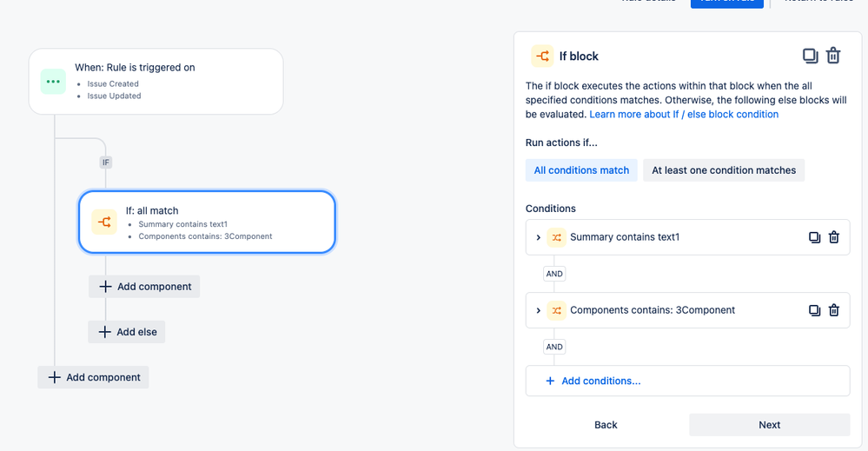Add component inside the If branch
This screenshot has width=868, height=451.
[144, 287]
